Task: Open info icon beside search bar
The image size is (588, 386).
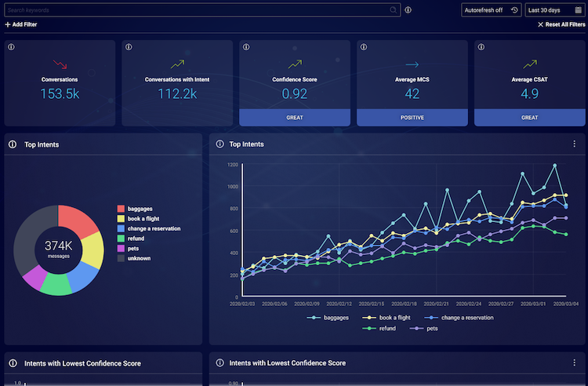Action: [x=408, y=10]
